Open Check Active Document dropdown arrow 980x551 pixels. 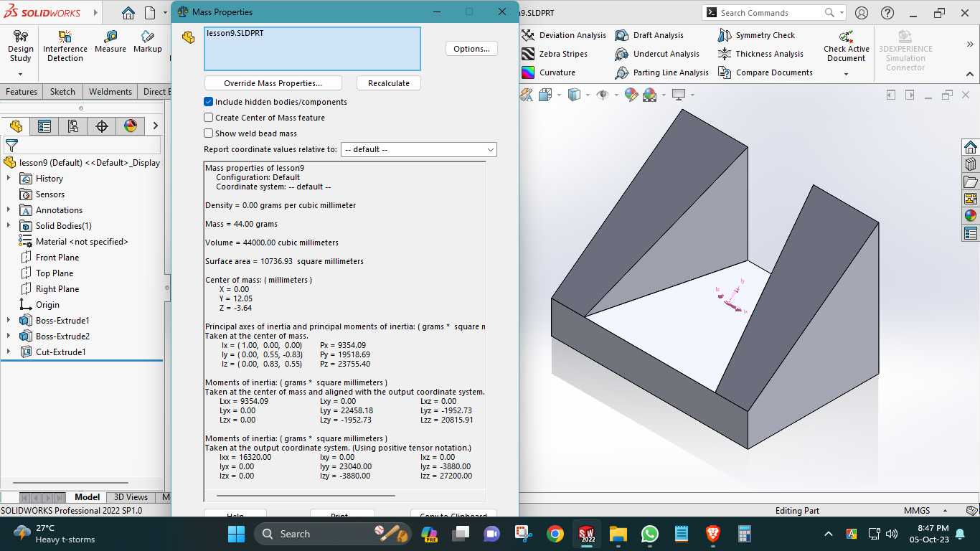847,74
